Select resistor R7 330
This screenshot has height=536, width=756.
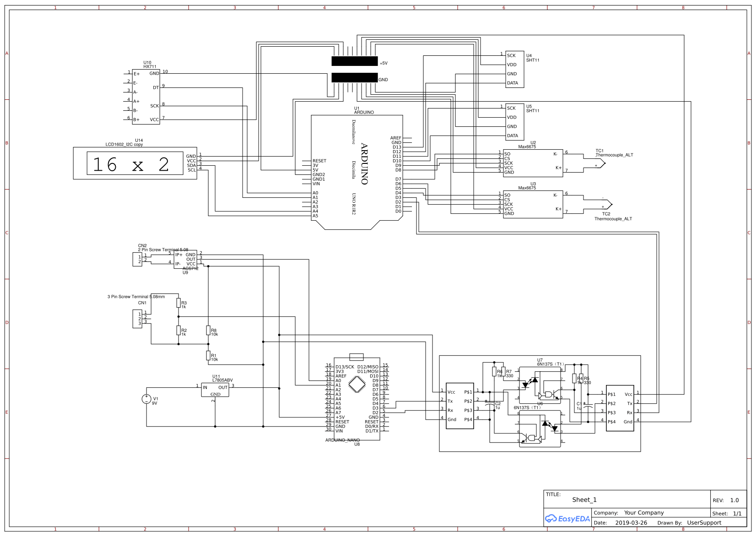pyautogui.click(x=503, y=372)
